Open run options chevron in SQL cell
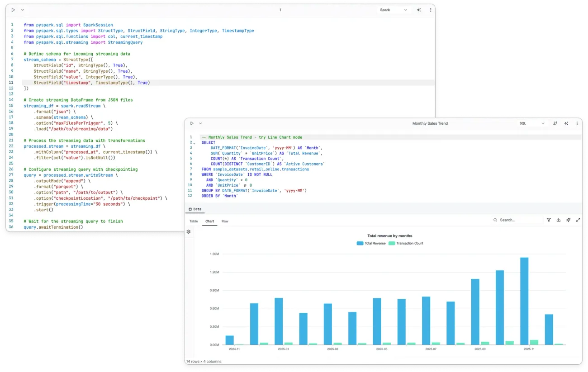The width and height of the screenshot is (588, 372). (x=200, y=123)
